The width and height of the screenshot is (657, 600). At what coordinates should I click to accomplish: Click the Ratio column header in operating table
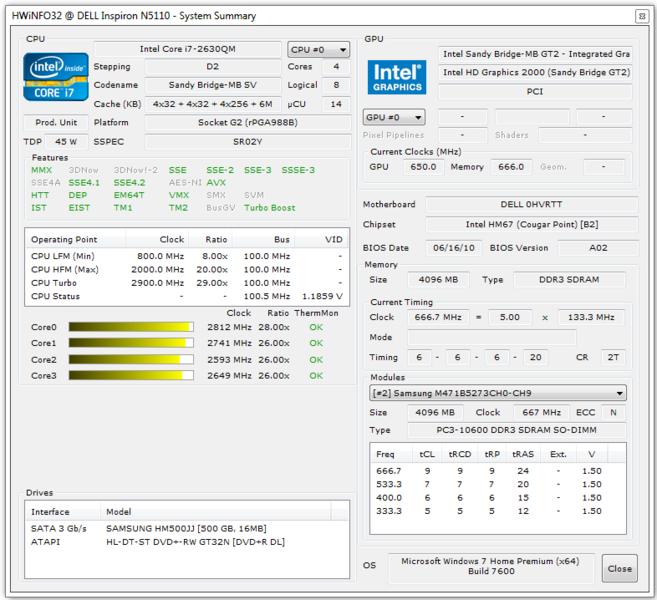tap(210, 239)
